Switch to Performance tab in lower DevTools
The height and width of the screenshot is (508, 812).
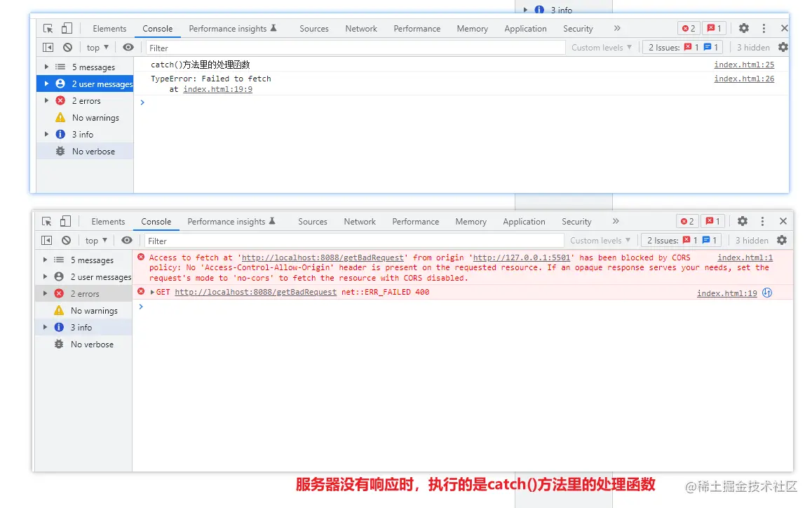pyautogui.click(x=415, y=221)
